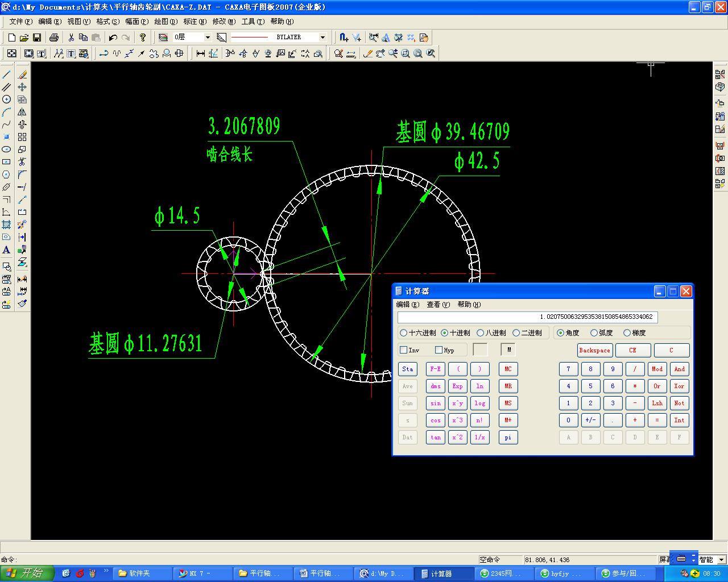Print the drawing using the printer icon
This screenshot has height=582, width=728.
coord(54,38)
